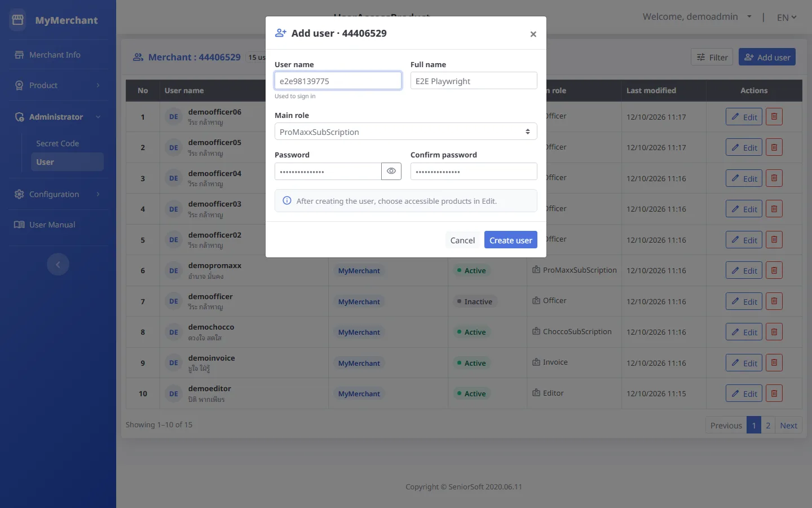Collapse the Administrator sidebar menu

click(x=58, y=117)
